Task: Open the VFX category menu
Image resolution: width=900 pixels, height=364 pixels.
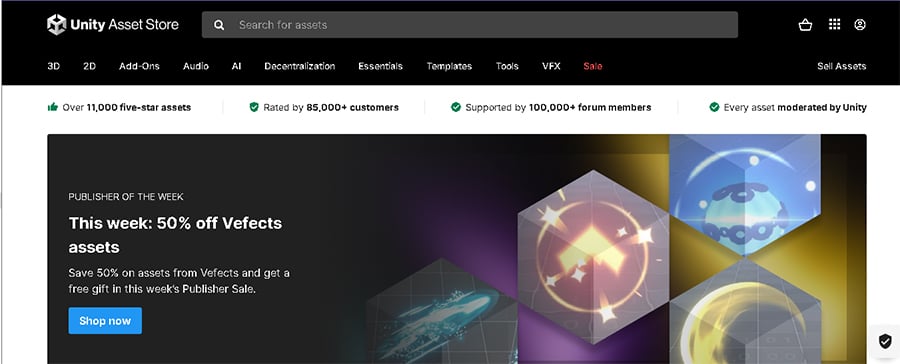Action: [551, 66]
